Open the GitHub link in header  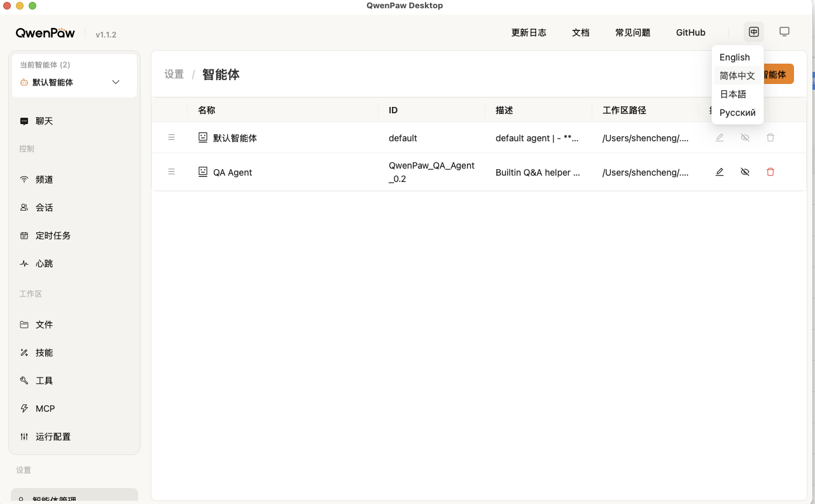(x=690, y=32)
